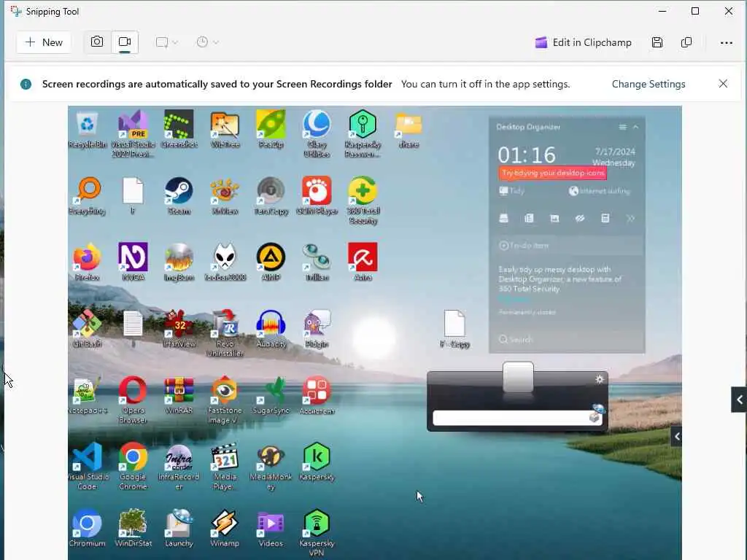Save the recording with the floppy disk icon
Viewport: 747px width, 560px height.
pyautogui.click(x=657, y=42)
